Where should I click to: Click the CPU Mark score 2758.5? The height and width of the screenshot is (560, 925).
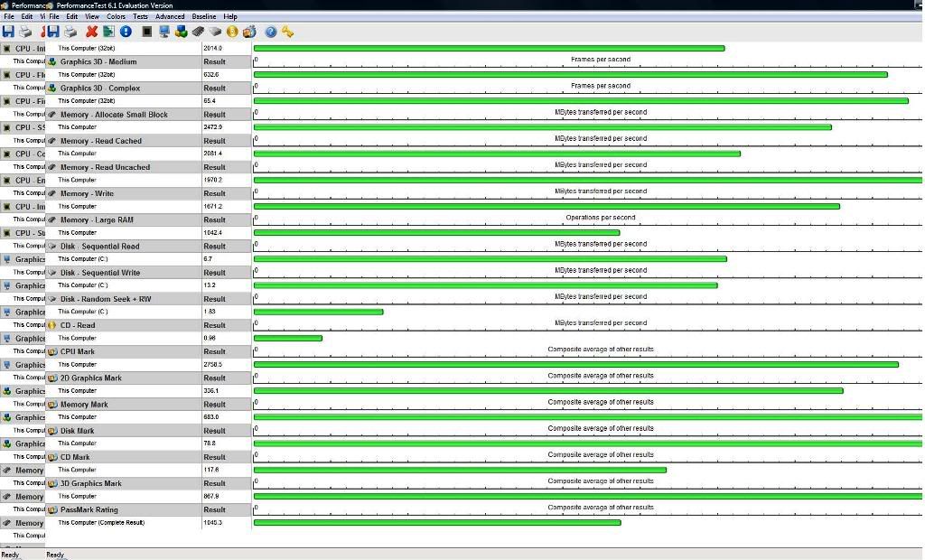click(x=212, y=365)
